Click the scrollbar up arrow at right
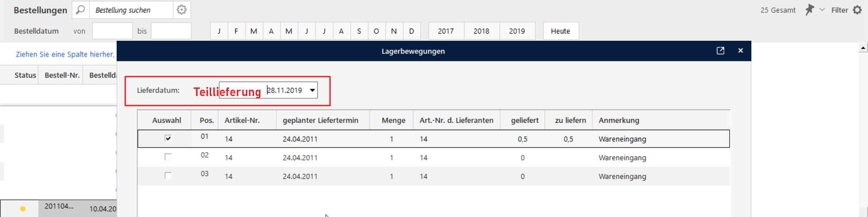This screenshot has height=217, width=868. click(x=863, y=48)
